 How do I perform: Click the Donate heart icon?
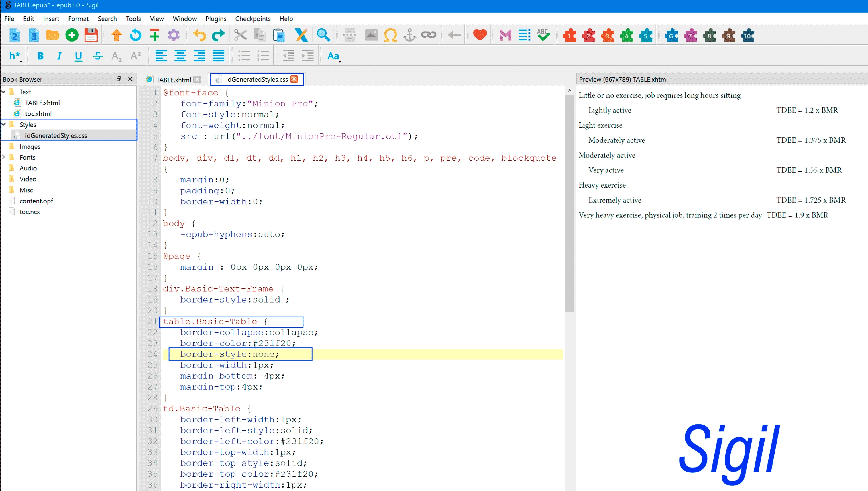pyautogui.click(x=480, y=35)
